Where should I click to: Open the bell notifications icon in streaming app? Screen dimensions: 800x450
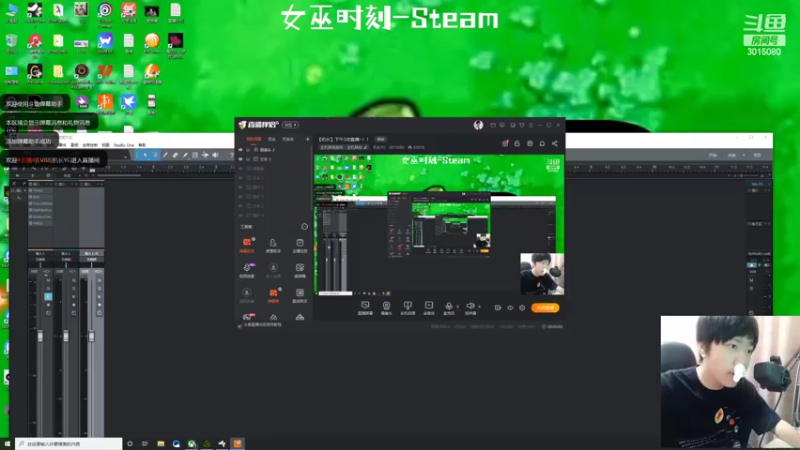coord(542,143)
